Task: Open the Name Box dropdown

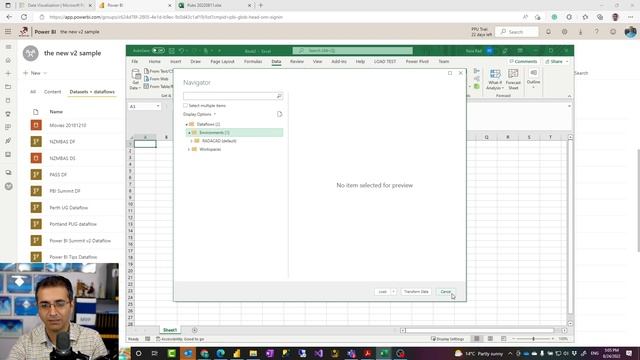Action: point(158,106)
